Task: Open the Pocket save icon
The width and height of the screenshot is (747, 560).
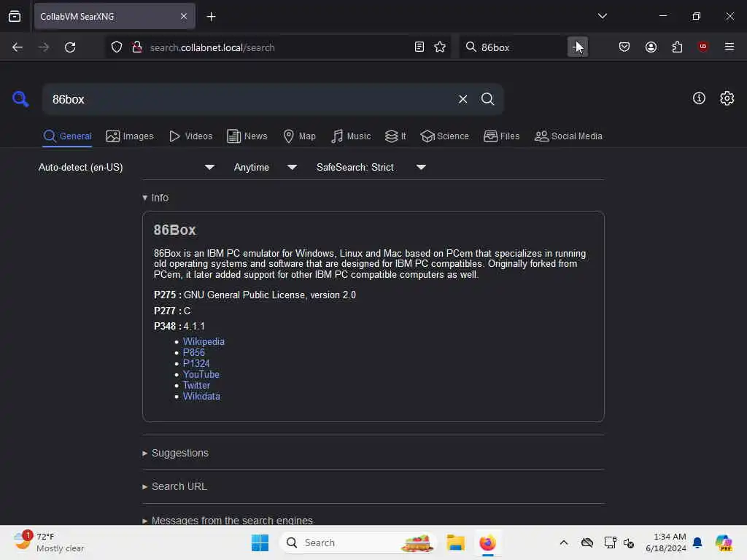Action: coord(624,47)
